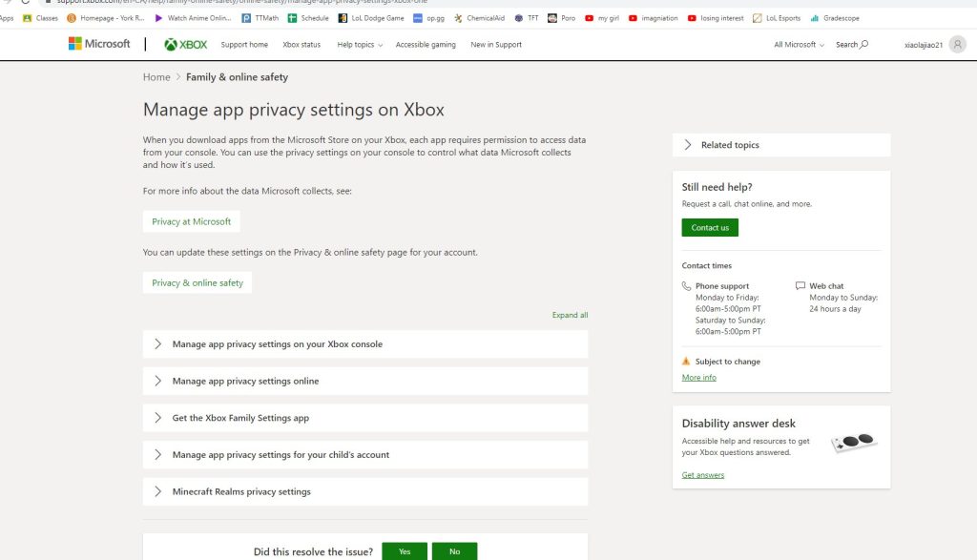Screen dimensions: 977x560
Task: Open the TTMath bookmark
Action: [x=260, y=18]
